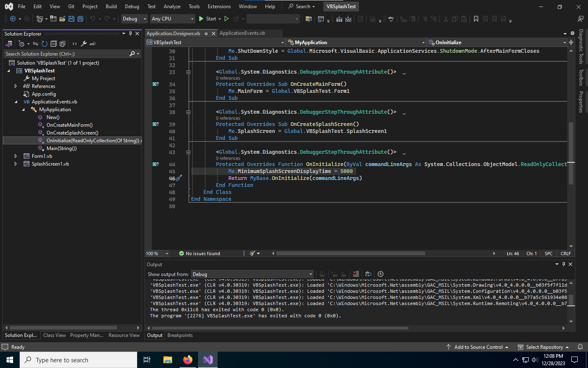Open Properties wrench icon in Solution Explorer
Viewport: 588px width, 368px height.
(84, 44)
